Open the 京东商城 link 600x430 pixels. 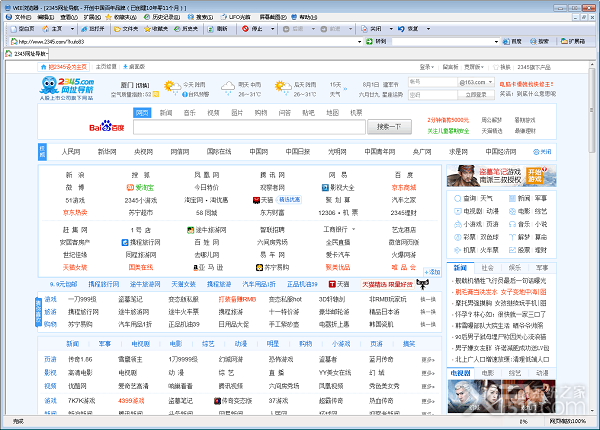403,187
